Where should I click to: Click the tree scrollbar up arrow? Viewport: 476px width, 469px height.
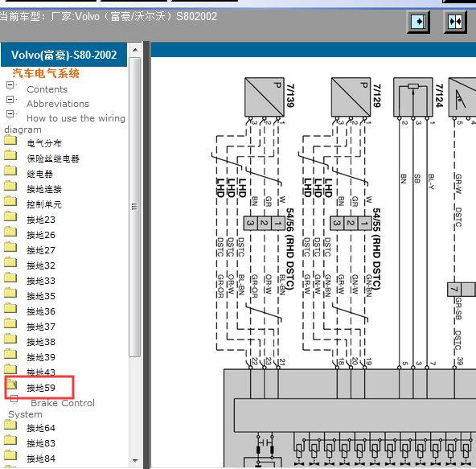pos(135,50)
